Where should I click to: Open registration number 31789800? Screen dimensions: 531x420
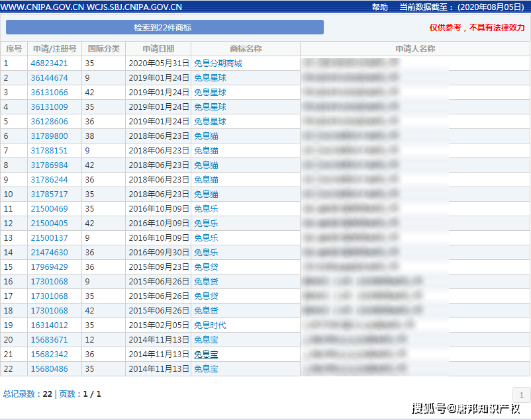[49, 136]
